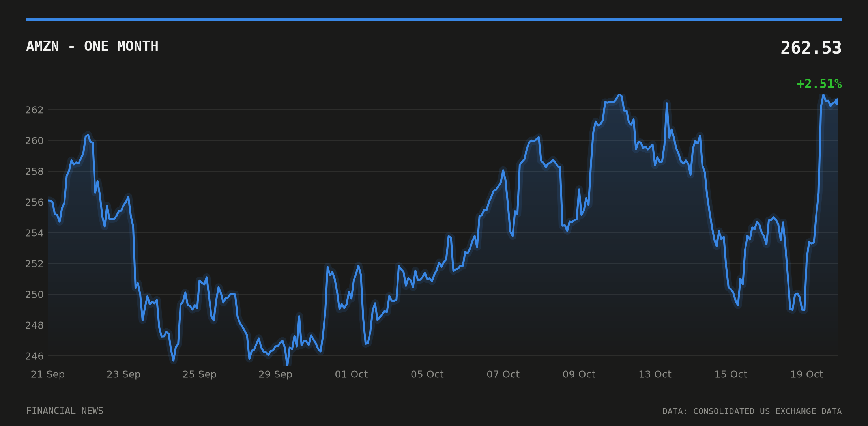
Task: Select the 19 Oct date label
Action: click(806, 374)
